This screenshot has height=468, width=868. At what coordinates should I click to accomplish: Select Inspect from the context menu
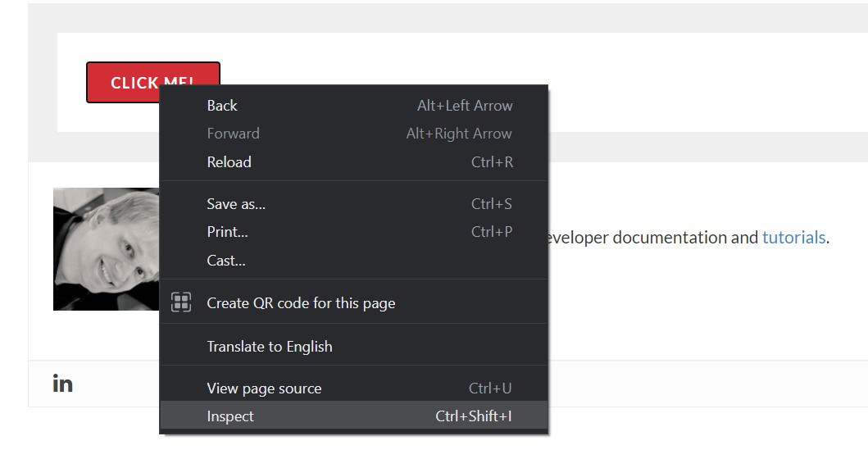(x=230, y=416)
